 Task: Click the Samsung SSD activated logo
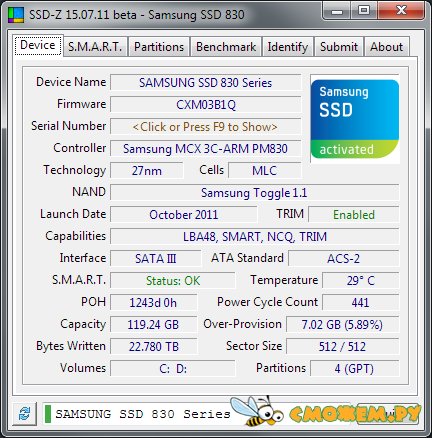pyautogui.click(x=355, y=119)
